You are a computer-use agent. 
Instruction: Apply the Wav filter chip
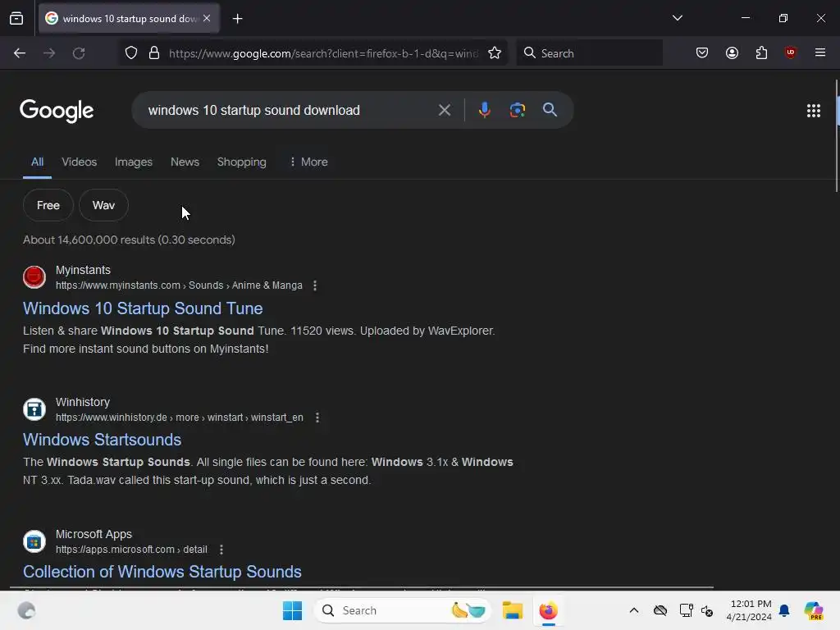103,205
